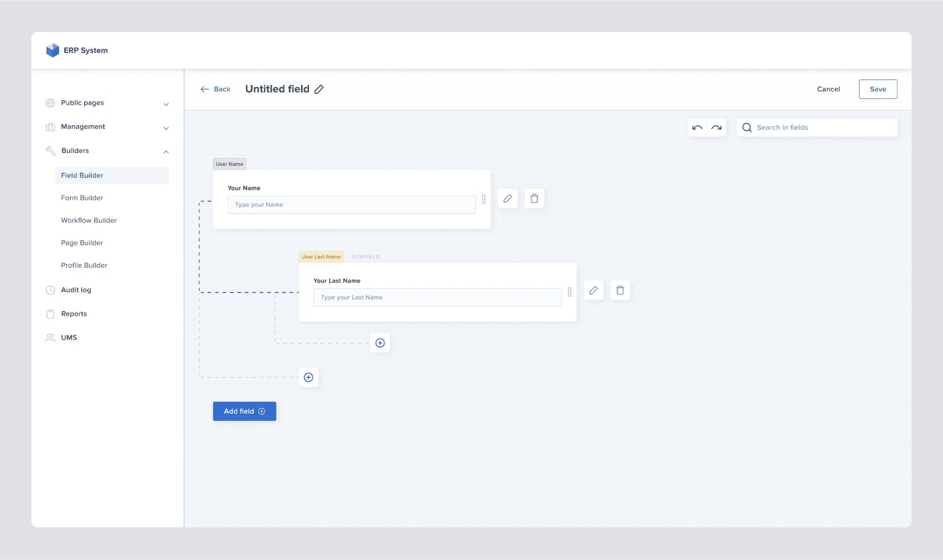Click the Save button
The width and height of the screenshot is (943, 560).
pos(878,89)
